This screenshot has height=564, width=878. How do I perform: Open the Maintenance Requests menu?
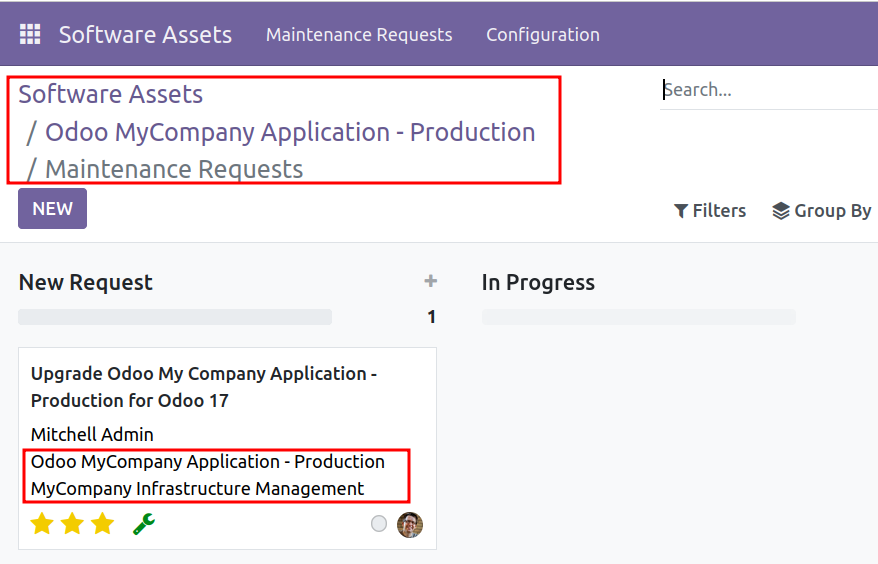coord(359,35)
